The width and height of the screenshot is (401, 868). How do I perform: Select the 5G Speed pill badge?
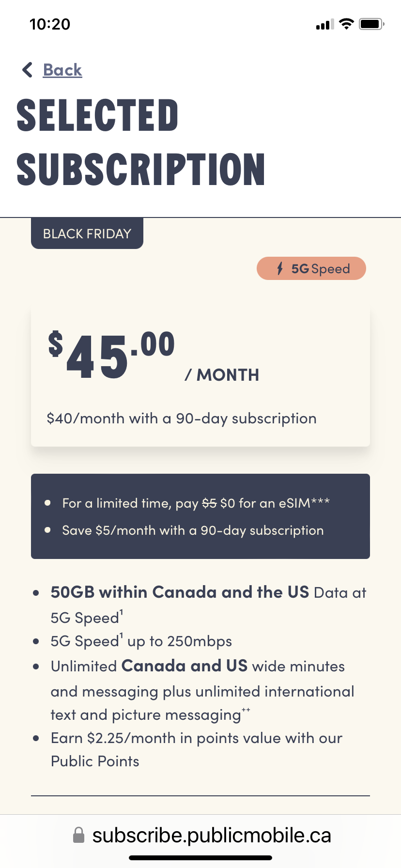(311, 268)
